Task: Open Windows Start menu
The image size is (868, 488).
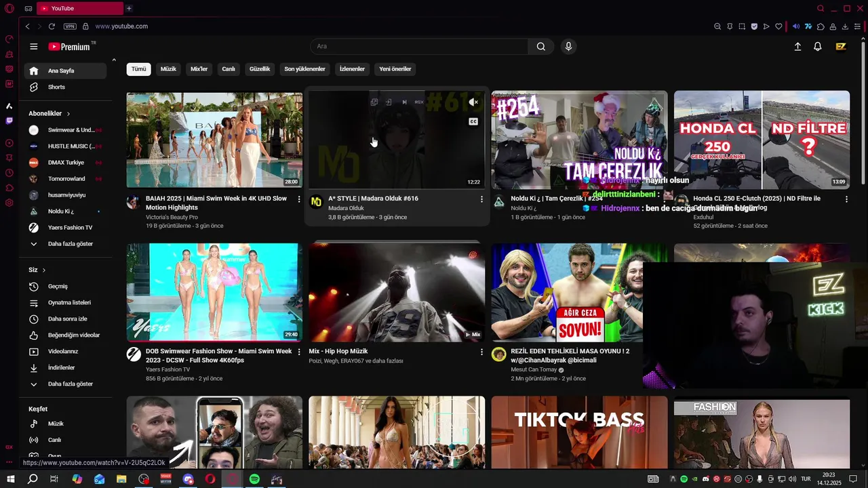Action: tap(10, 479)
